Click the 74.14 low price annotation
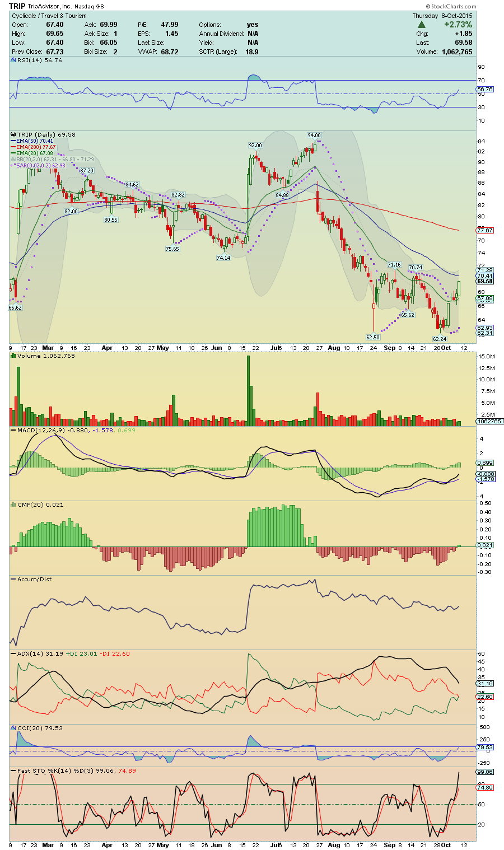This screenshot has width=504, height=850. [x=223, y=258]
